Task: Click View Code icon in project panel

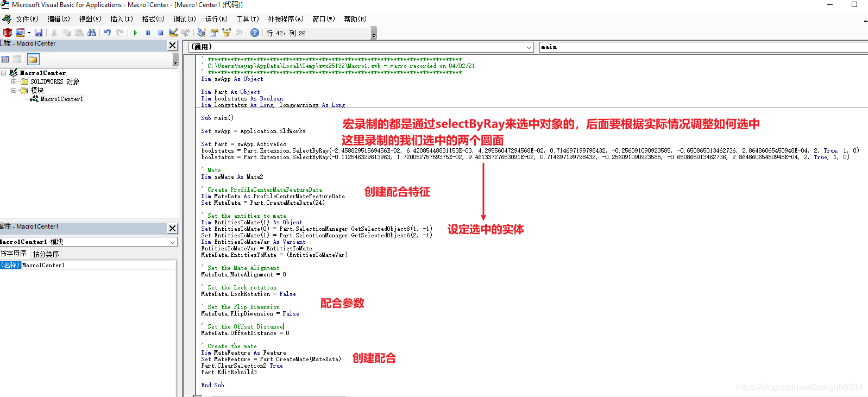Action: click(x=5, y=59)
